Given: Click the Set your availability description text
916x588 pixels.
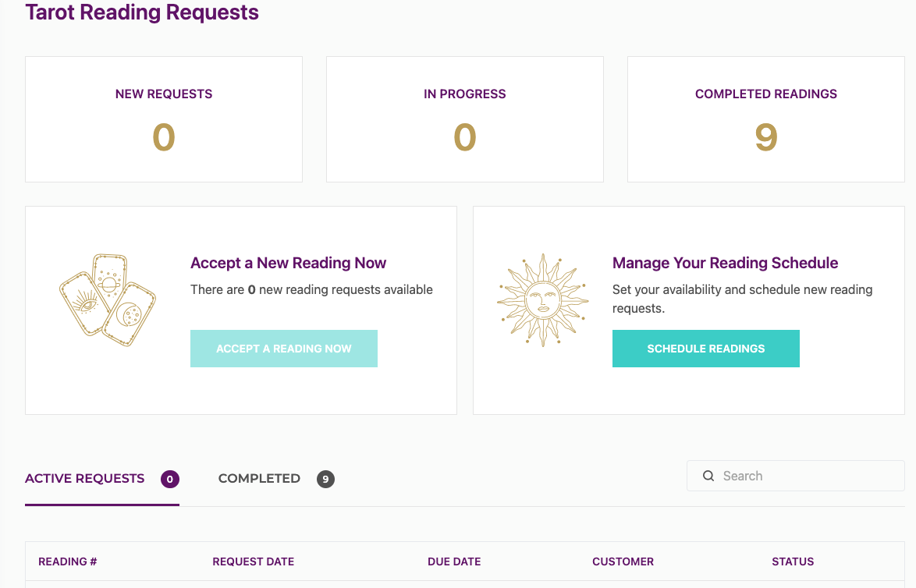Looking at the screenshot, I should (743, 299).
